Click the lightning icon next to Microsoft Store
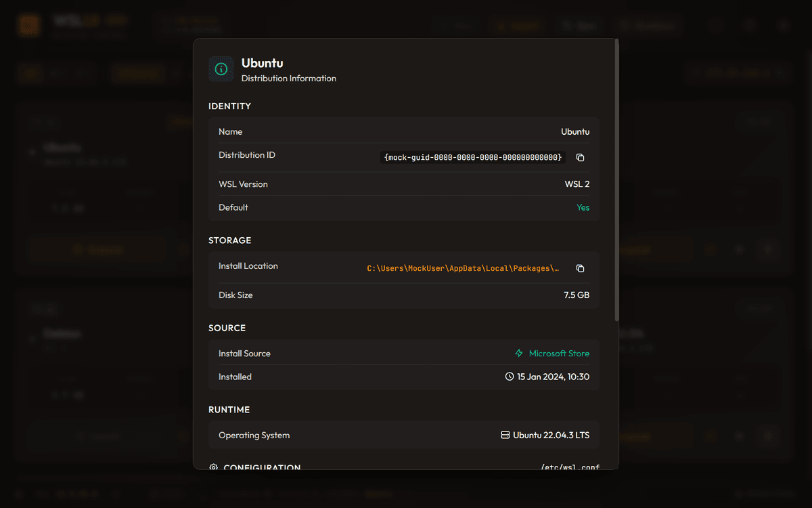 tap(518, 353)
